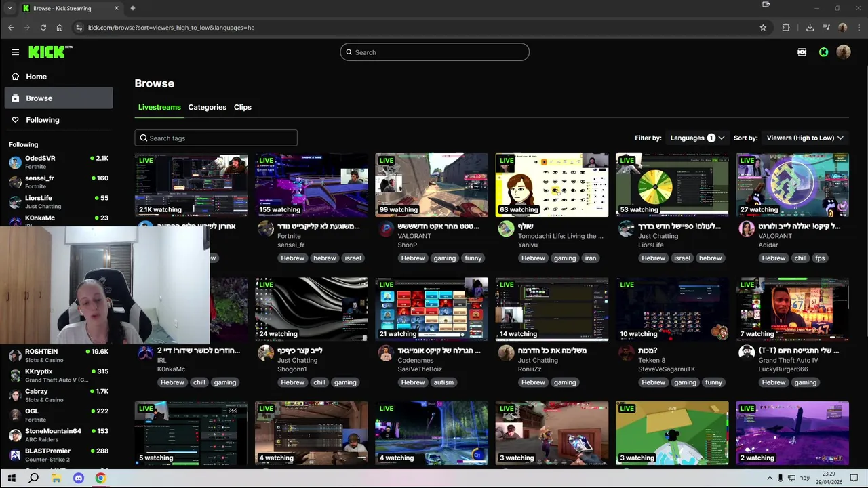Viewport: 868px width, 488px height.
Task: Open the Viewers (High to Low) sort dropdown
Action: tap(805, 138)
